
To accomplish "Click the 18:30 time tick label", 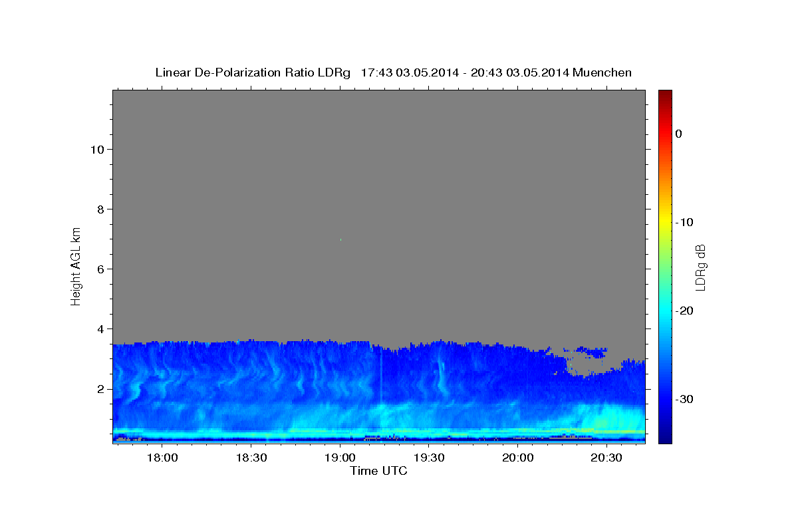I will tap(251, 458).
